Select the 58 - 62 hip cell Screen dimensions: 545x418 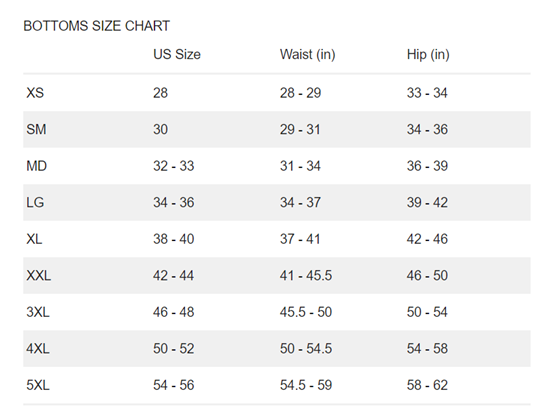click(x=427, y=385)
